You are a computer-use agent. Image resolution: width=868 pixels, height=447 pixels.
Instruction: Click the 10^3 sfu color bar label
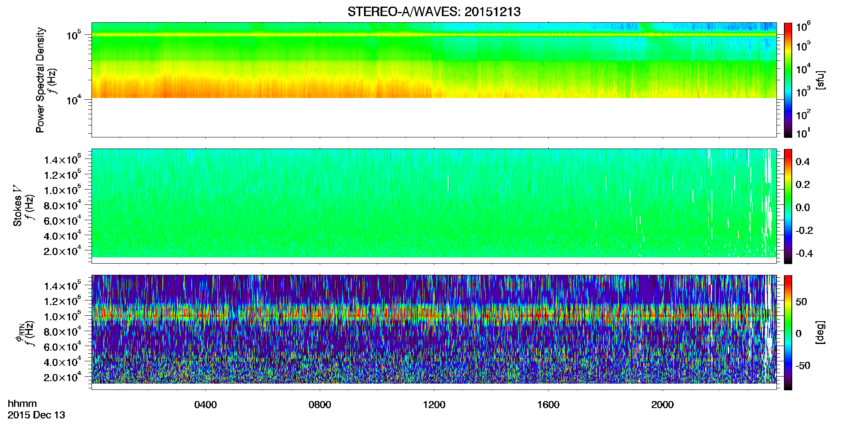(x=803, y=92)
